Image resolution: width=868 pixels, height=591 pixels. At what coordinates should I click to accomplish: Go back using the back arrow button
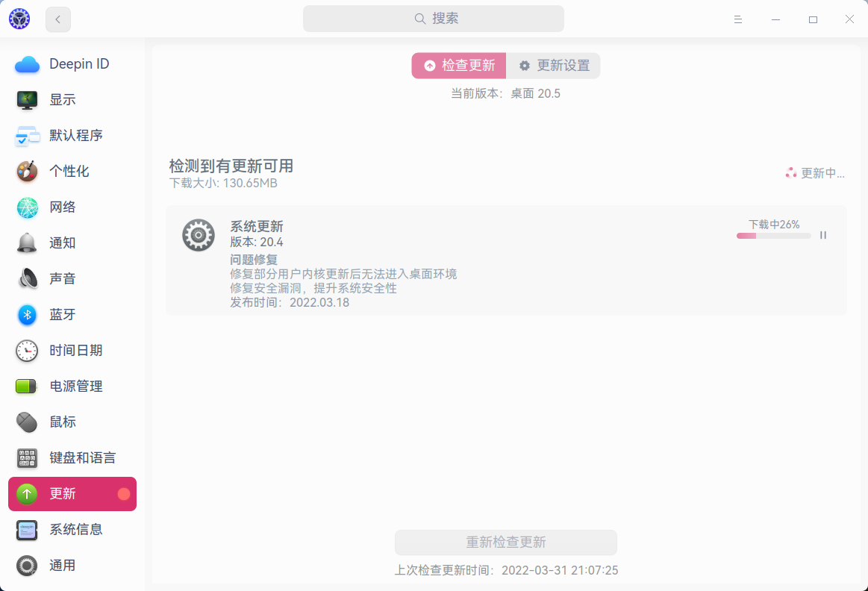coord(57,19)
